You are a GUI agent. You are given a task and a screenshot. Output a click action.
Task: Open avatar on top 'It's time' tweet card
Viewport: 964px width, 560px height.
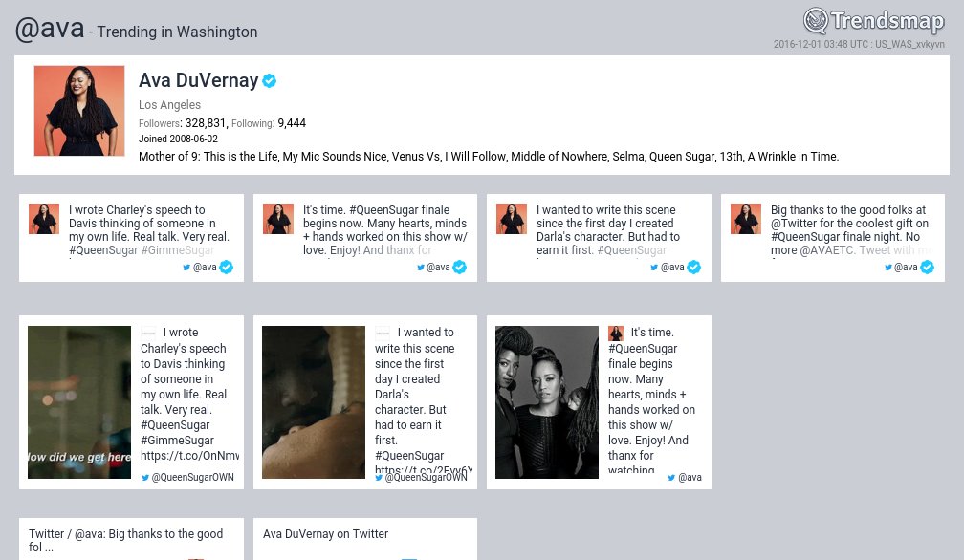click(x=278, y=219)
